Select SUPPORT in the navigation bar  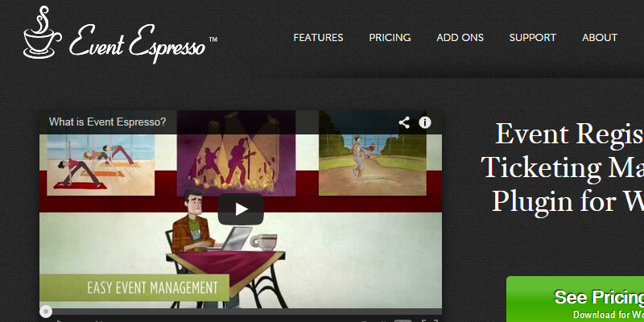click(x=533, y=37)
